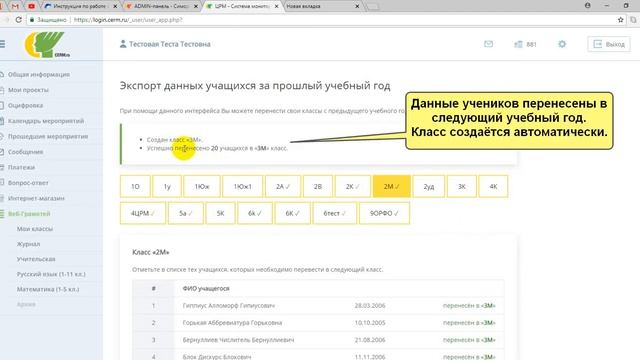Select class 2А button
This screenshot has height=360, width=640.
click(x=283, y=186)
